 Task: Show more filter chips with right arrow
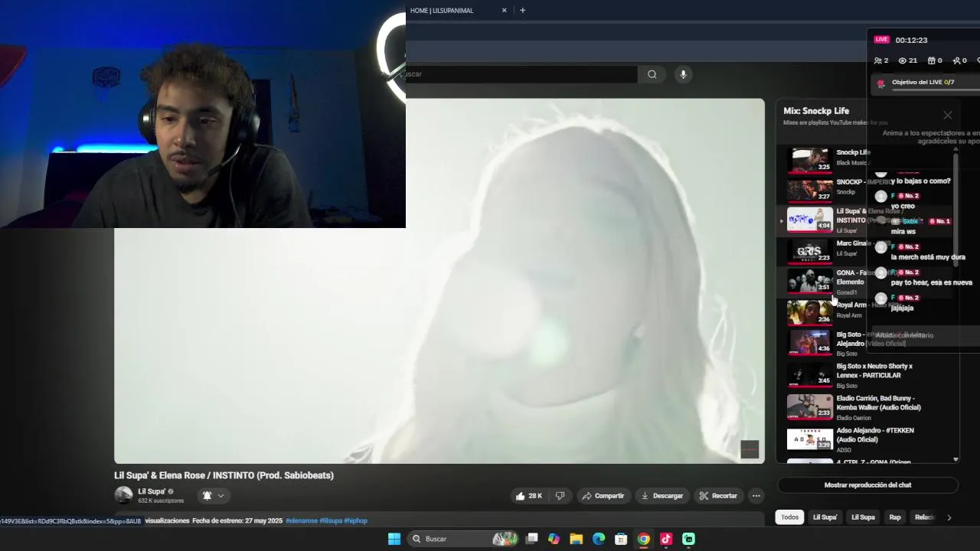949,517
